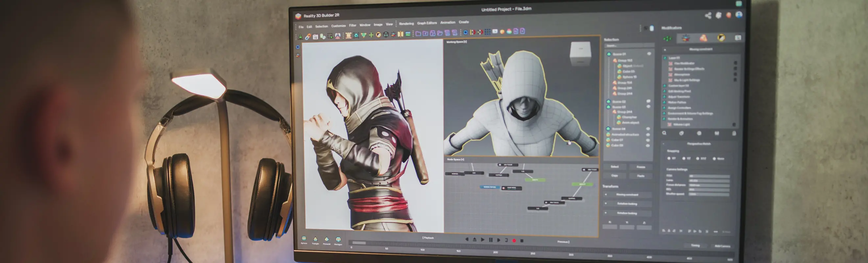Screen dimensions: 868x263
Task: Select the blue node in Node Space
Action: 490,187
